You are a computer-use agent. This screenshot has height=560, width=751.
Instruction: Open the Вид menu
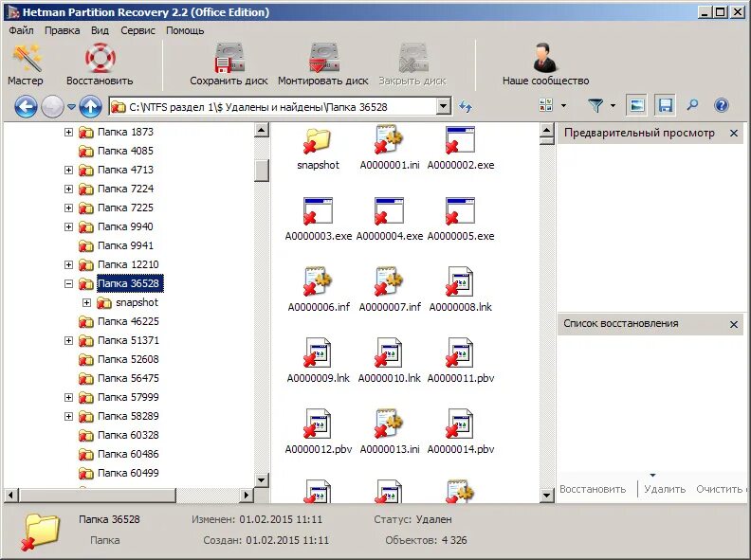click(x=100, y=30)
